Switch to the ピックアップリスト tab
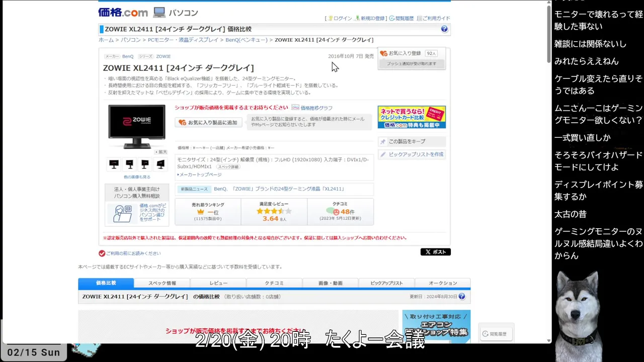 click(x=386, y=283)
